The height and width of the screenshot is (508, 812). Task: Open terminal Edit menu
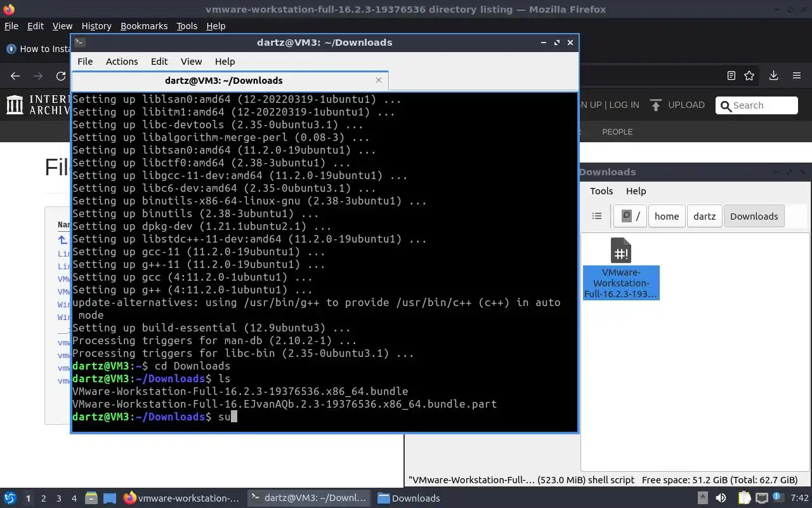159,62
